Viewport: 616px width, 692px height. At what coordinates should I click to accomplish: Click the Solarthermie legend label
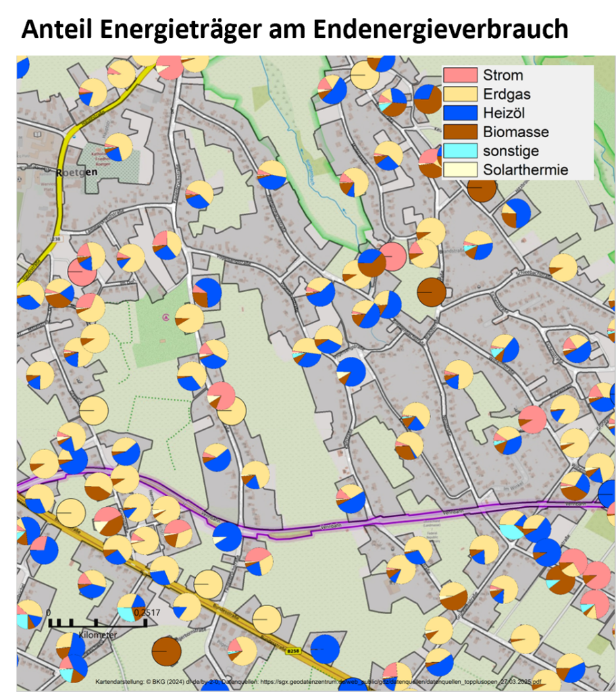point(525,170)
